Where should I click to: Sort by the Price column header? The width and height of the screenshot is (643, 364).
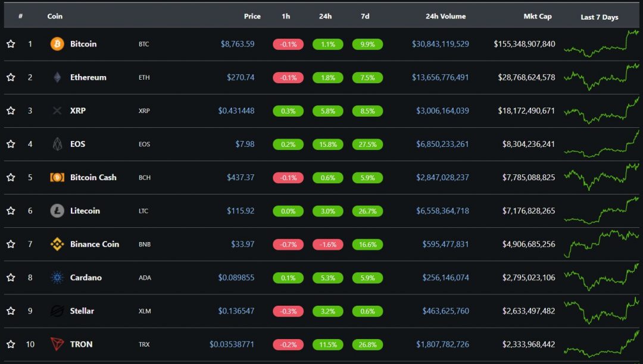(x=252, y=16)
